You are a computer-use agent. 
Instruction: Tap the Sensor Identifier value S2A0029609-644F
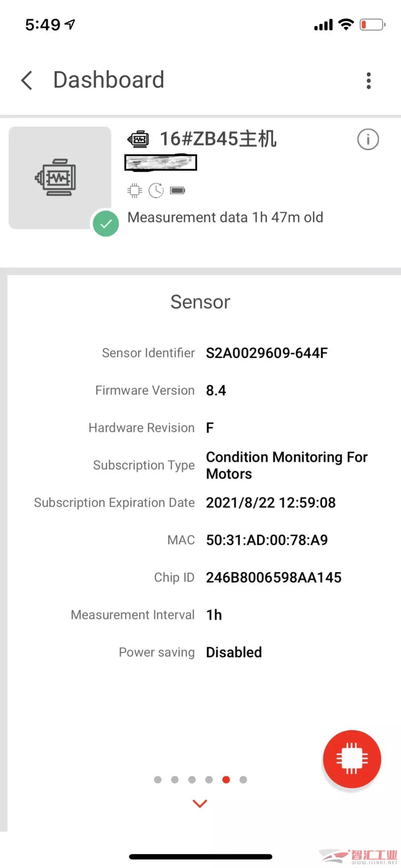tap(267, 353)
